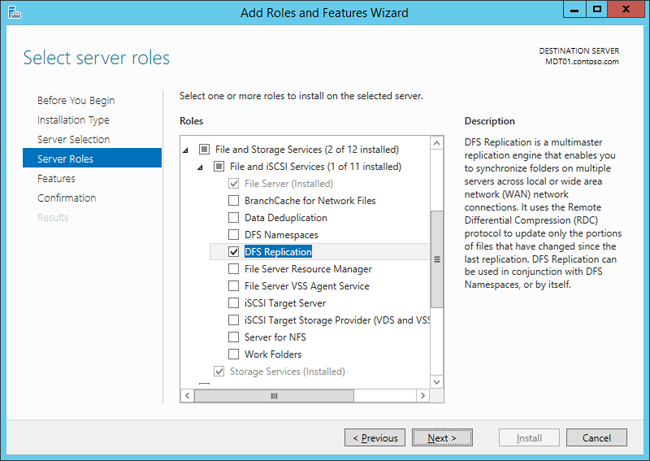
Task: Minimize the wizard window
Action: (572, 10)
